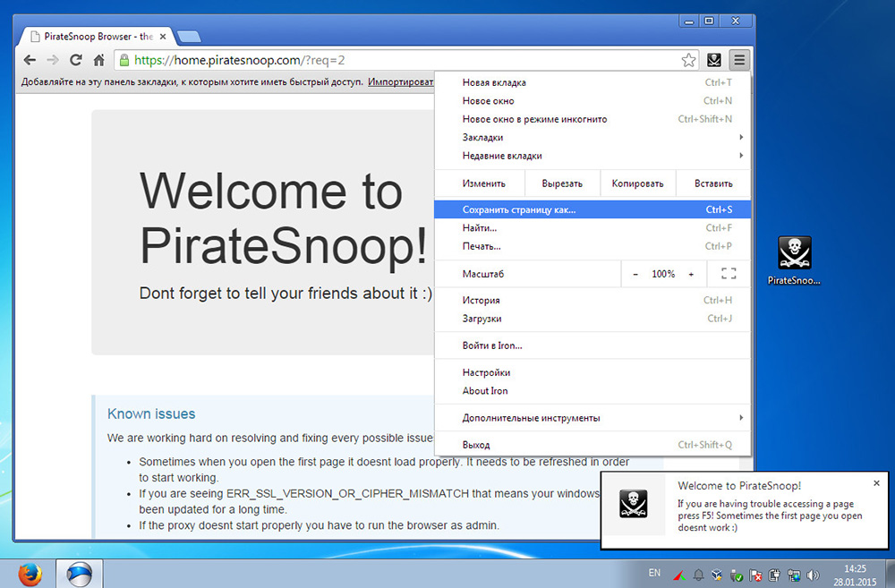Reload the page with the refresh icon
This screenshot has width=895, height=588.
coord(76,60)
